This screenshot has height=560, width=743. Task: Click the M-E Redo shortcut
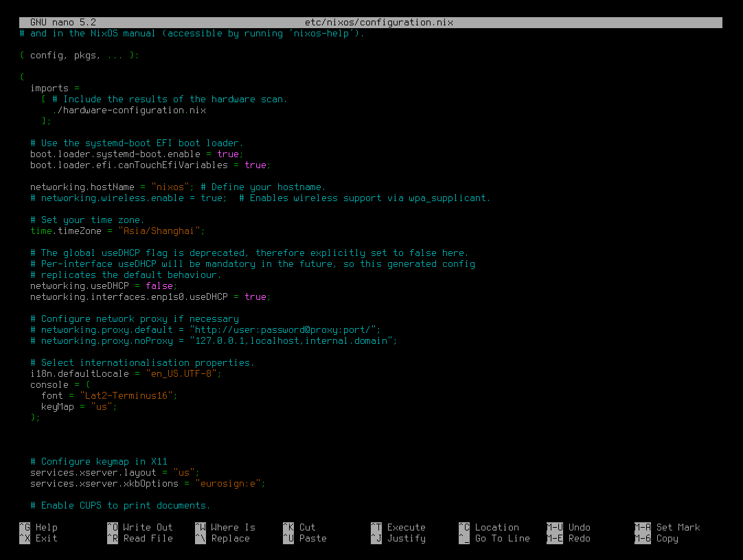(x=569, y=538)
